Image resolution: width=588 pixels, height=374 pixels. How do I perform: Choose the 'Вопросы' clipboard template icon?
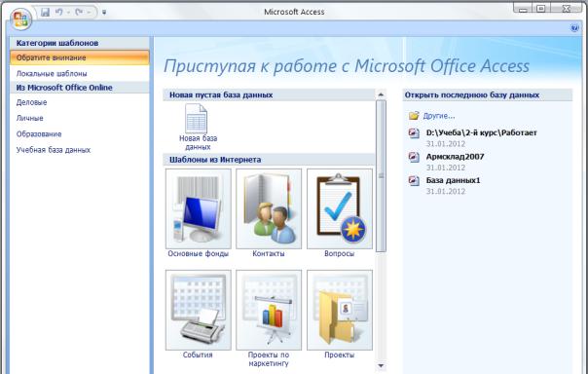pos(340,208)
